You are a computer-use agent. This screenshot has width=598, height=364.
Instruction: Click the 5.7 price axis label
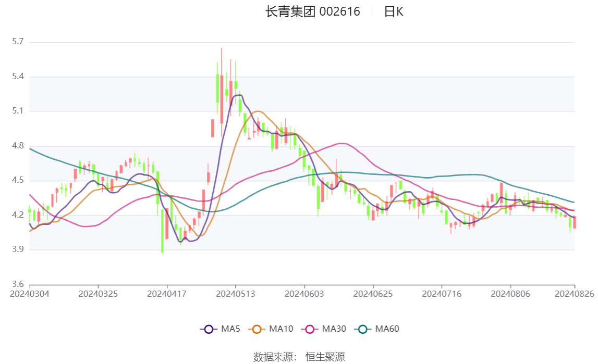18,42
